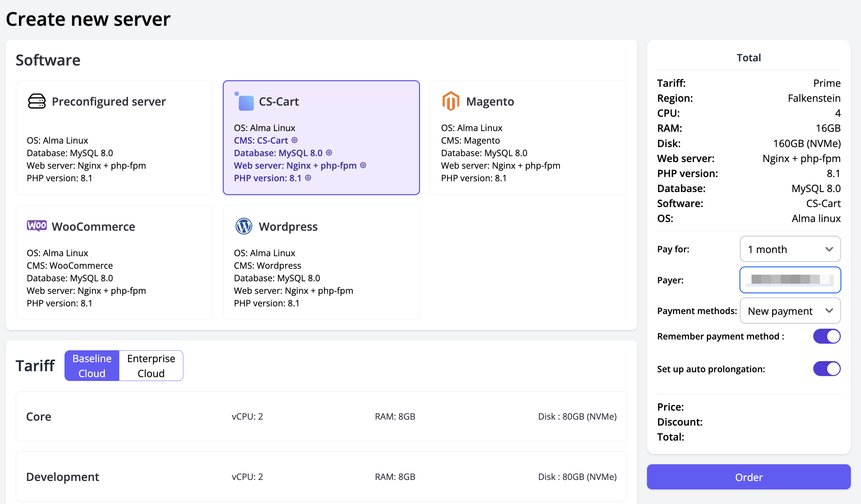The width and height of the screenshot is (861, 504).
Task: Click the Wordpress logo icon
Action: click(x=244, y=227)
